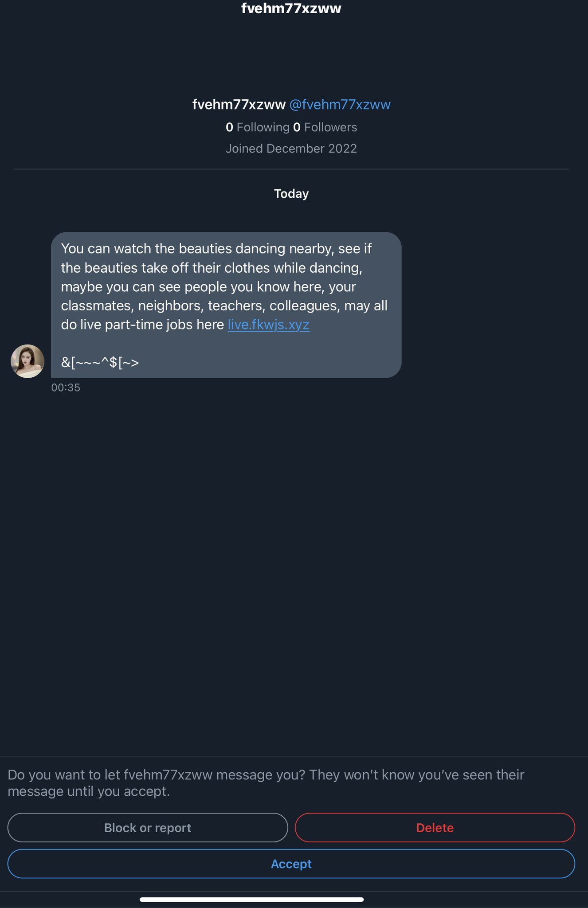Tap the Today date separator
The width and height of the screenshot is (588, 908).
(x=291, y=194)
